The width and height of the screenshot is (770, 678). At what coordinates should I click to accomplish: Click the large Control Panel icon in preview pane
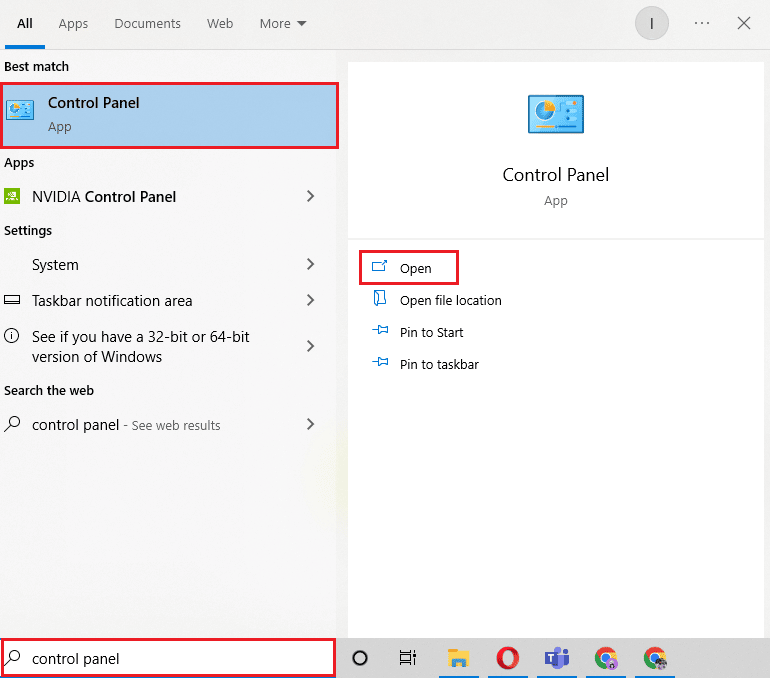(555, 115)
